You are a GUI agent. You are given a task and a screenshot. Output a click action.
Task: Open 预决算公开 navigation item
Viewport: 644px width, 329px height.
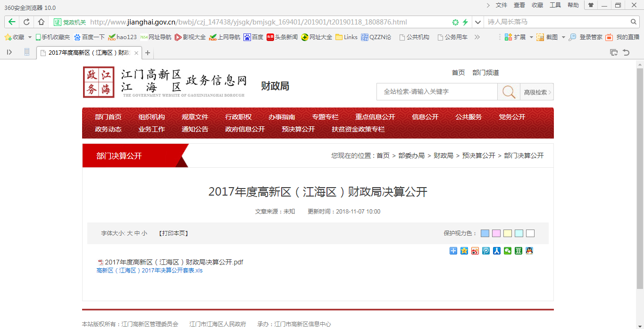(x=298, y=129)
